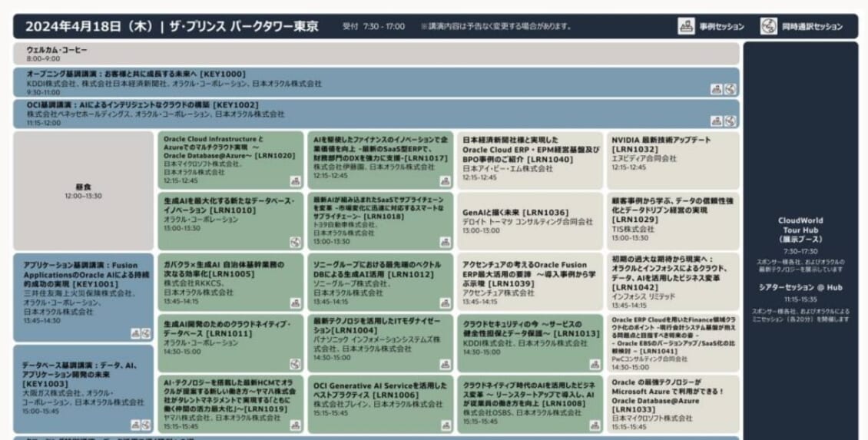This screenshot has width=868, height=440.
Task: Click interpretation icon on LRN1011 card
Action: coord(295,364)
